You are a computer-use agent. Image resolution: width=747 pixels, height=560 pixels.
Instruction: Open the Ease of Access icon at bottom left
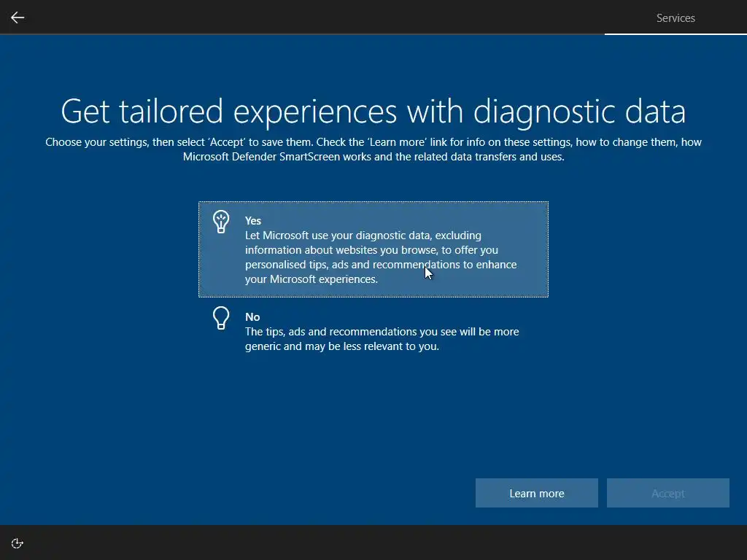click(x=18, y=543)
